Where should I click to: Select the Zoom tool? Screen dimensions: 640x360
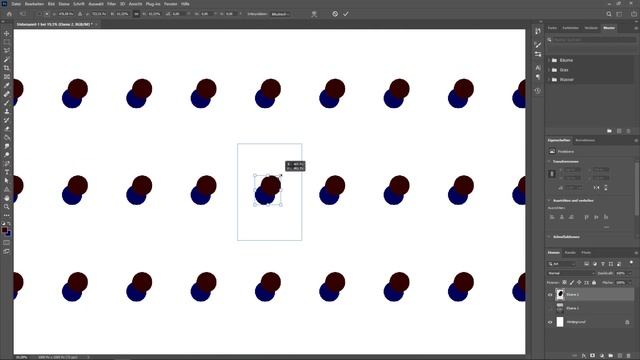click(7, 207)
